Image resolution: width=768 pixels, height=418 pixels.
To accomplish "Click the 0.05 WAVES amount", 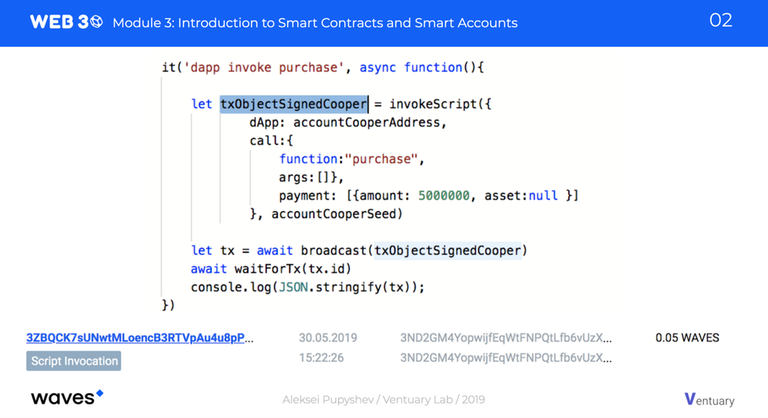I will click(x=687, y=338).
